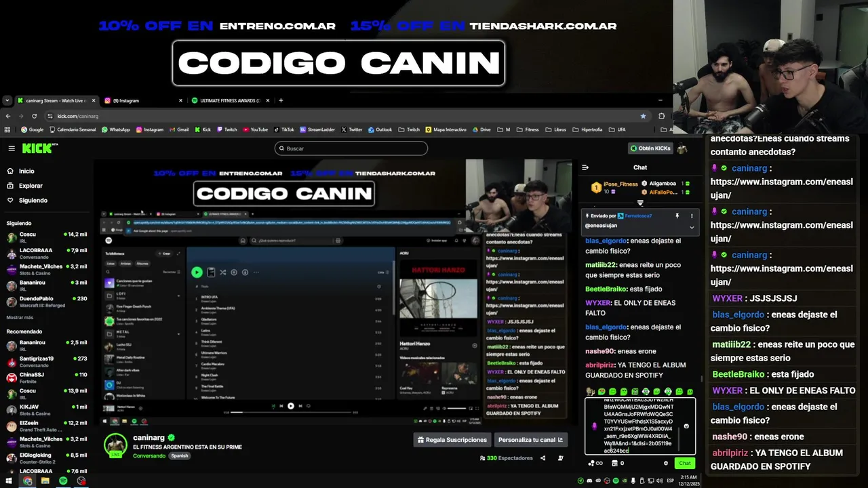Click Personaliza tu canal button

pyautogui.click(x=530, y=440)
